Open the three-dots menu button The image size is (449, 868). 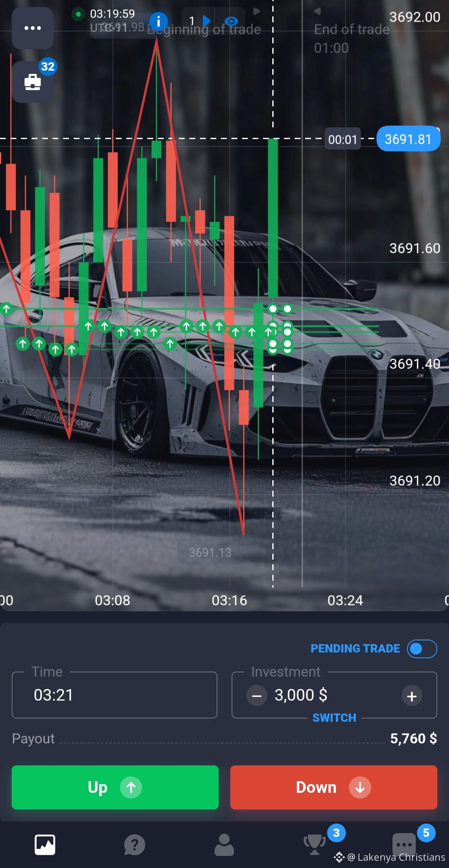(x=32, y=28)
